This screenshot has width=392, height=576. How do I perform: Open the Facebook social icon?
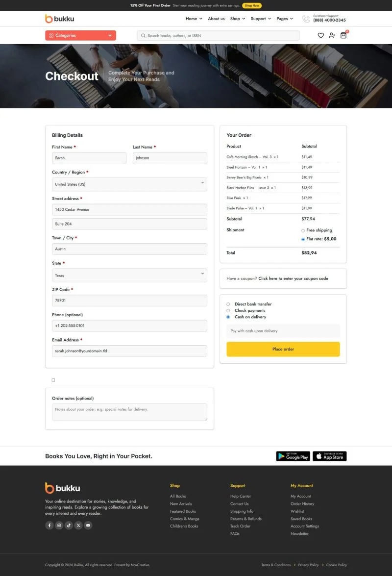(49, 526)
